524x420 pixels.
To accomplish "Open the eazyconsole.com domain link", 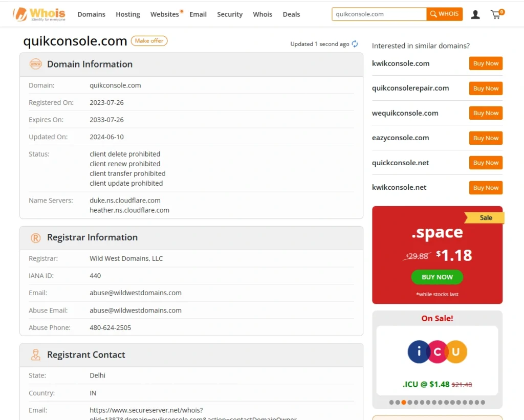I will point(400,138).
